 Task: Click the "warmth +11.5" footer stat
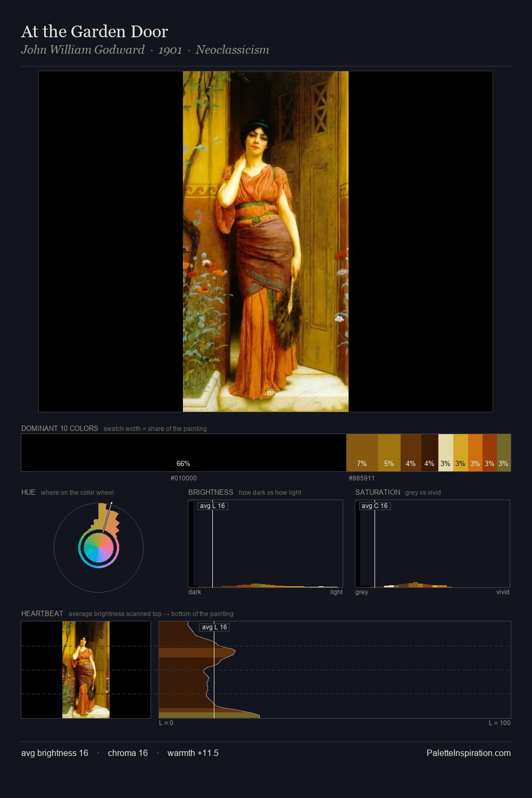pos(193,753)
